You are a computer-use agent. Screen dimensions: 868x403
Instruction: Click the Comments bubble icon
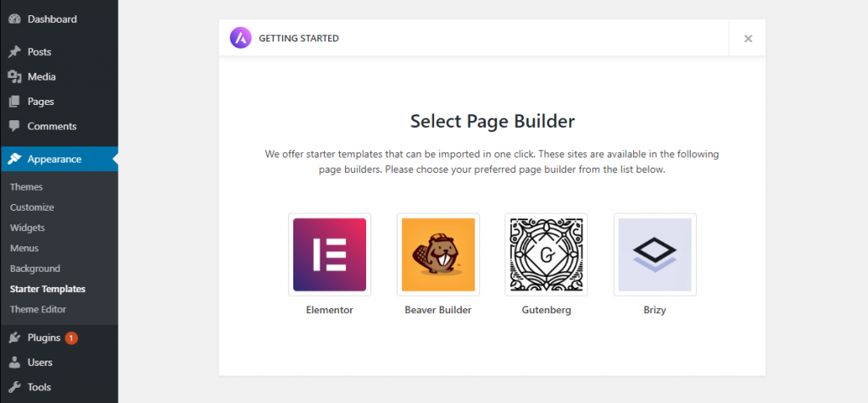(14, 126)
